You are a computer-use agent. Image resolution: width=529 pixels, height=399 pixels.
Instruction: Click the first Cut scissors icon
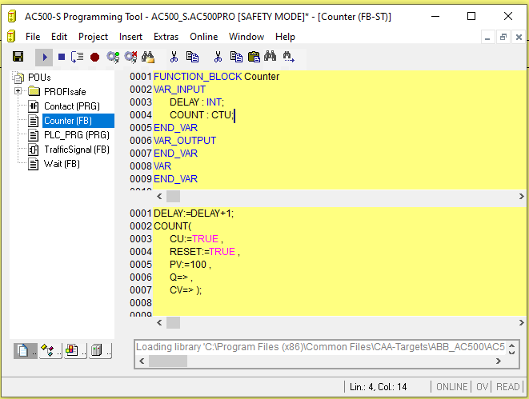coord(174,57)
